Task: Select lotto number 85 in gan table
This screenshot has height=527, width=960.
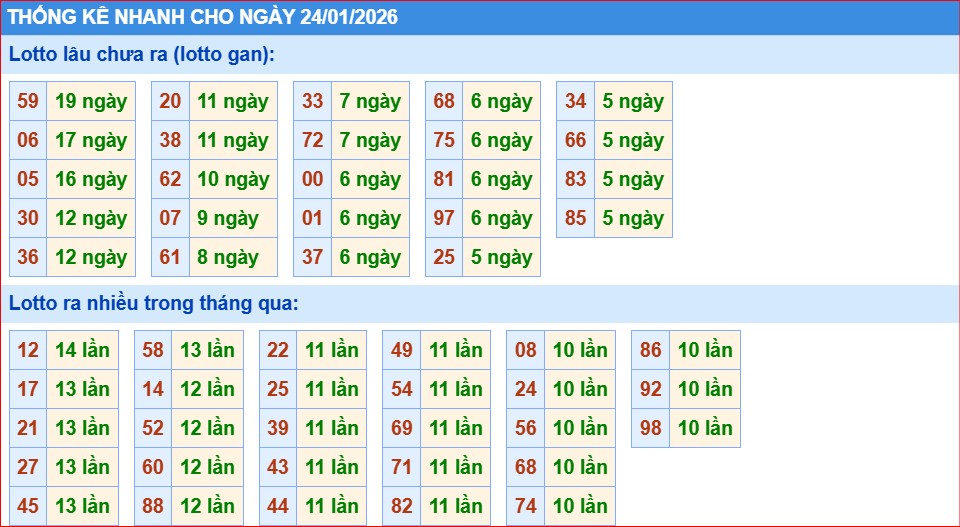Action: [x=576, y=219]
